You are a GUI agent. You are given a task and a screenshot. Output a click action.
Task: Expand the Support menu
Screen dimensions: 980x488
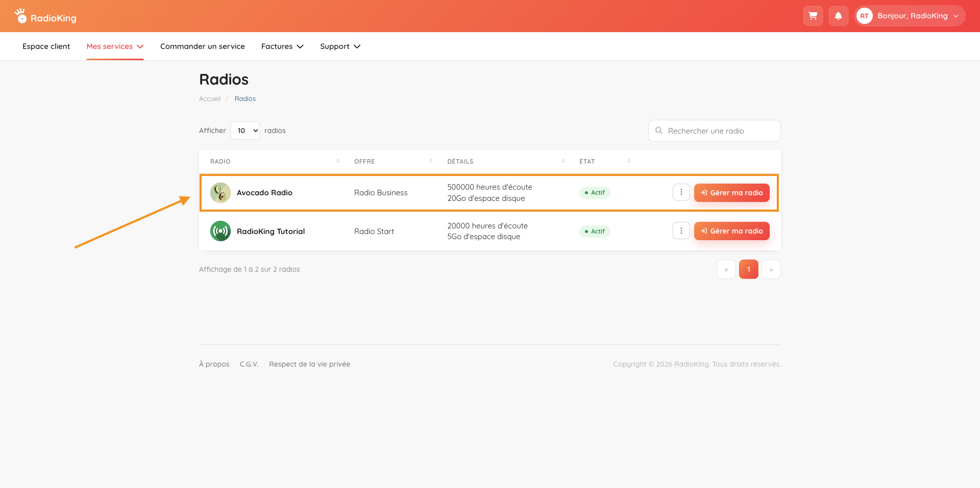pos(340,46)
